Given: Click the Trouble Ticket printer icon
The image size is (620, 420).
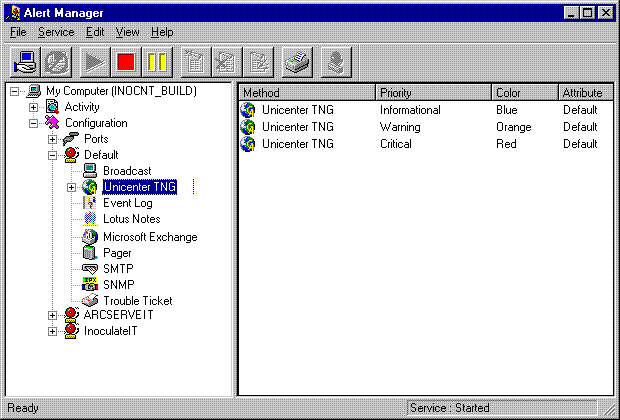Looking at the screenshot, I should click(90, 301).
